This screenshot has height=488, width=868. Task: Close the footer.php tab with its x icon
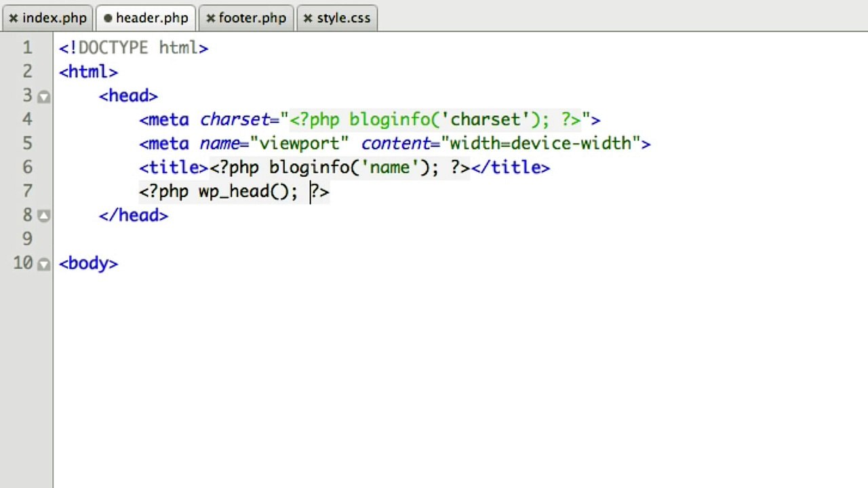[210, 18]
